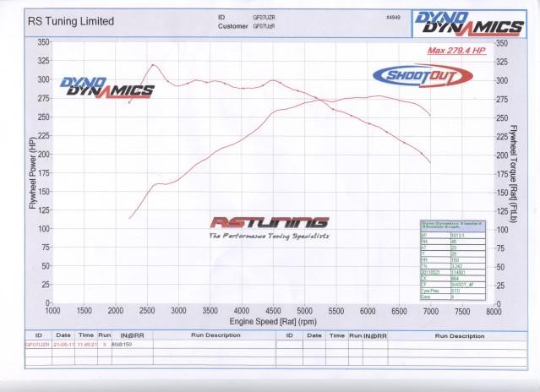Click the 5500 tick on the rpm axis
540x392 pixels.
[x=336, y=311]
